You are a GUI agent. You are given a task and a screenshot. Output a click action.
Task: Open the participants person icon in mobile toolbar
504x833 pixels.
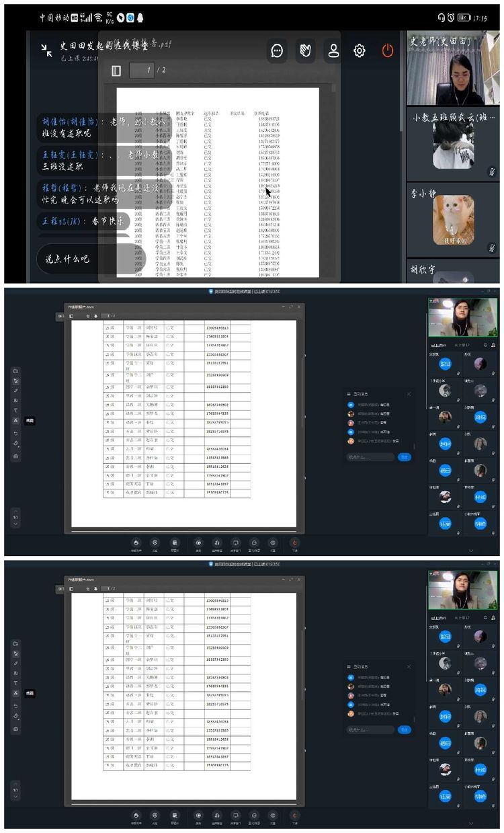click(x=333, y=50)
